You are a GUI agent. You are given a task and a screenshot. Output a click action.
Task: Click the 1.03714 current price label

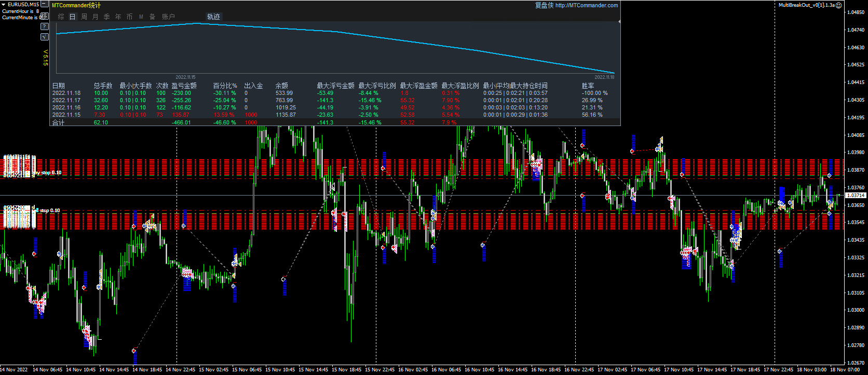[856, 196]
